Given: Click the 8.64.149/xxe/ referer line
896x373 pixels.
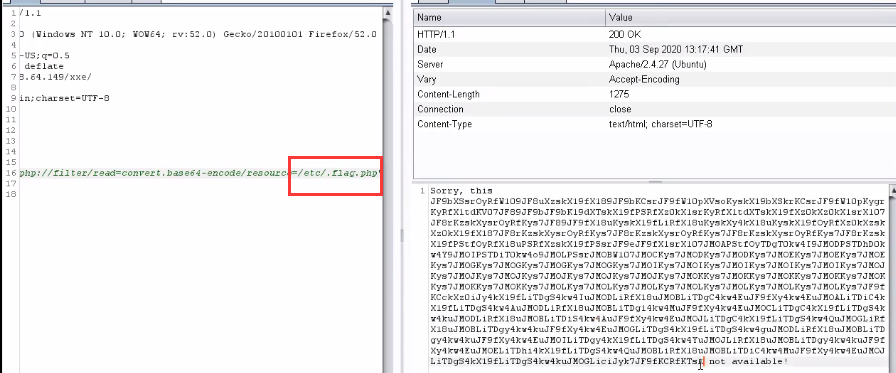Looking at the screenshot, I should pos(55,77).
